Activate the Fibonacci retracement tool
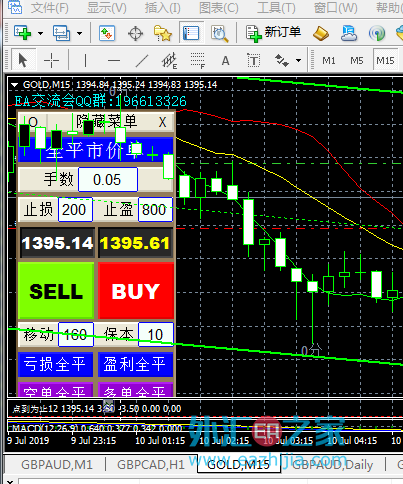Image resolution: width=403 pixels, height=484 pixels. click(198, 61)
